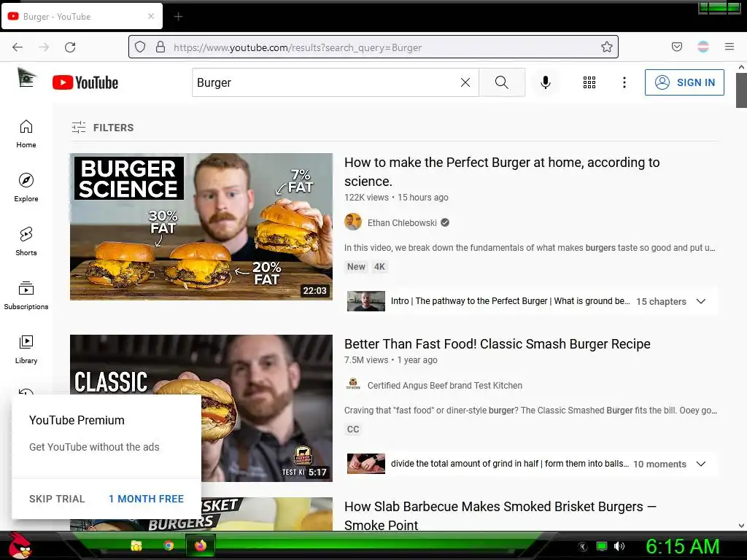
Task: Click the tray expand arrow icon
Action: 582,547
